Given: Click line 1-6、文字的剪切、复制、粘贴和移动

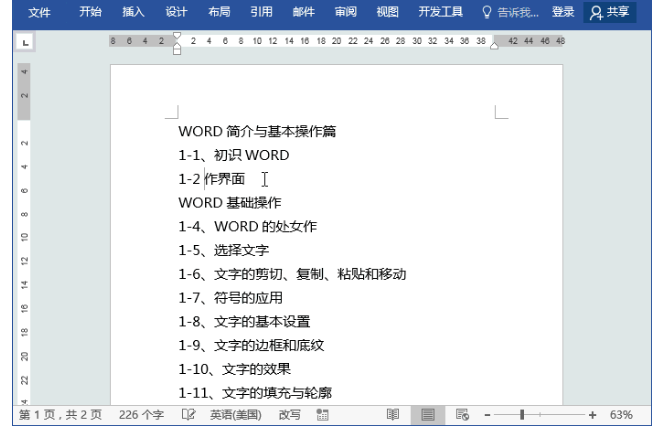Looking at the screenshot, I should [292, 274].
